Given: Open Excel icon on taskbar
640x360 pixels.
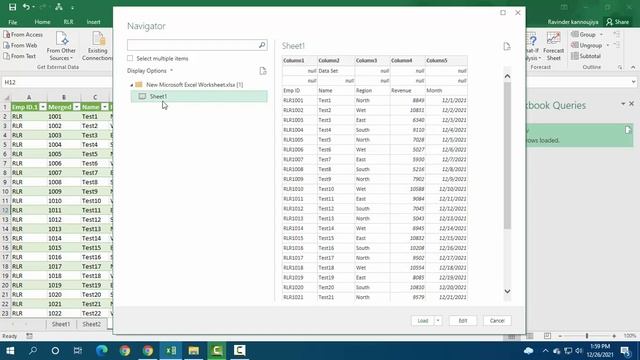Looking at the screenshot, I should pos(171,351).
